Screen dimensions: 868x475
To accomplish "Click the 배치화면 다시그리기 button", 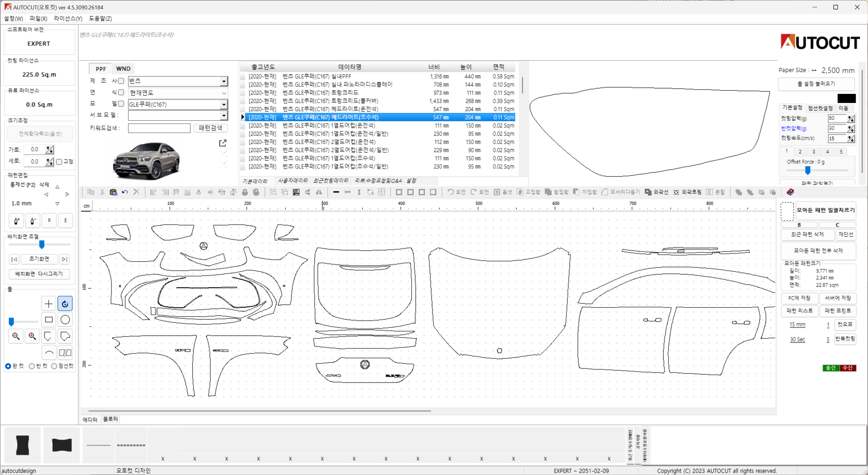I will click(39, 274).
